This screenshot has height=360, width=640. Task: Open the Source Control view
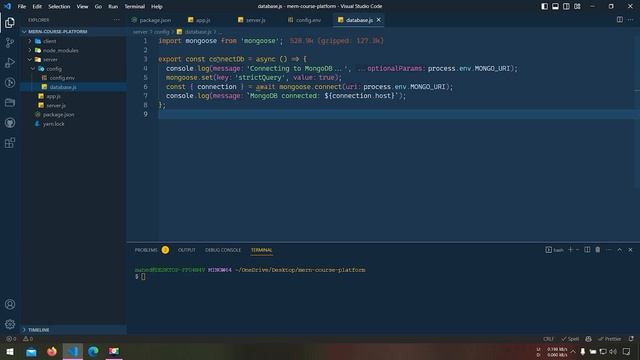click(x=10, y=42)
